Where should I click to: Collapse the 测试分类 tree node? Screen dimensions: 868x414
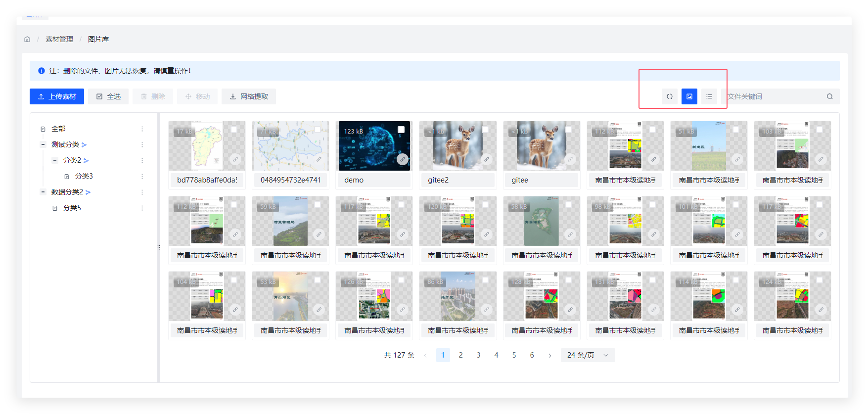point(43,144)
